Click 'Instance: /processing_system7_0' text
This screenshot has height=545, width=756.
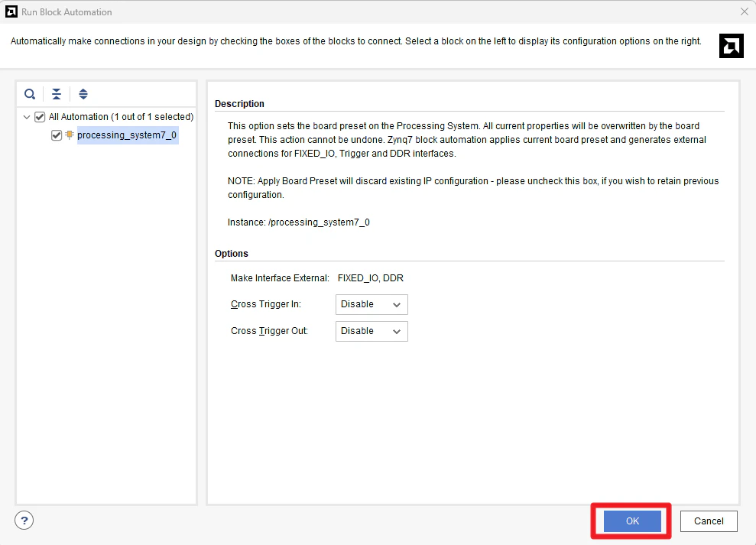299,222
